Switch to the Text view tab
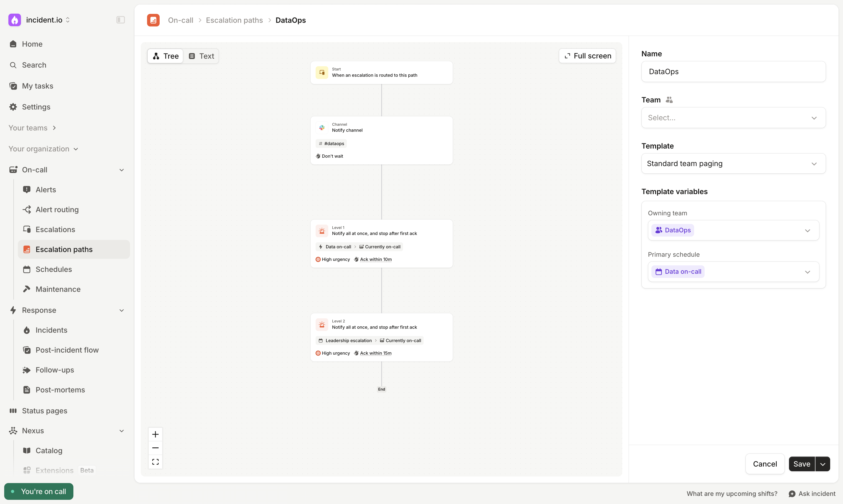Viewport: 843px width, 504px height. [202, 56]
